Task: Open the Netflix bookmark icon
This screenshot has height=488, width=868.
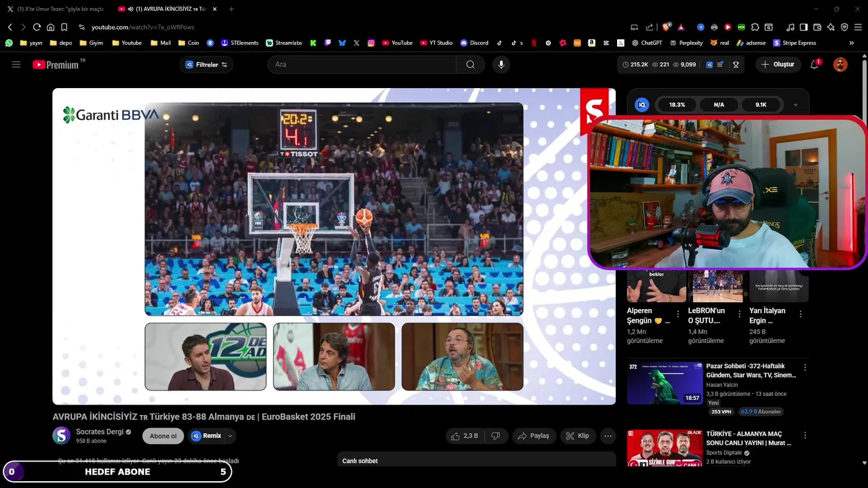Action: coord(534,43)
